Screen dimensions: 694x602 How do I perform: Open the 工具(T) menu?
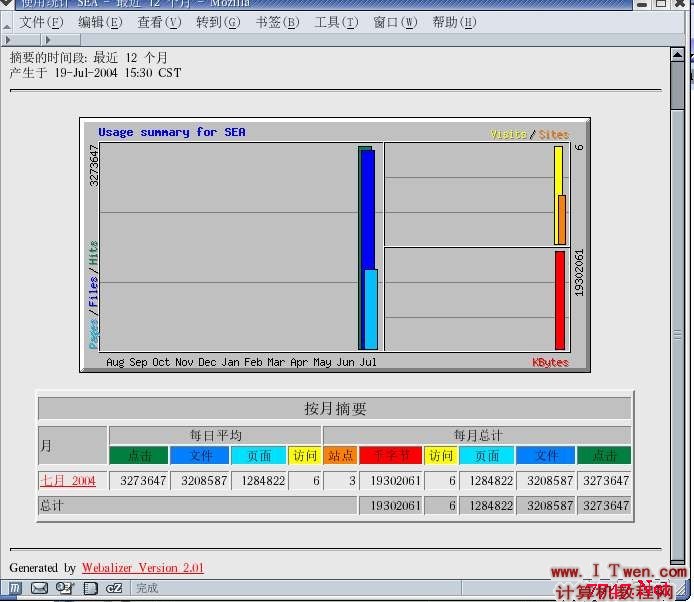[x=336, y=22]
